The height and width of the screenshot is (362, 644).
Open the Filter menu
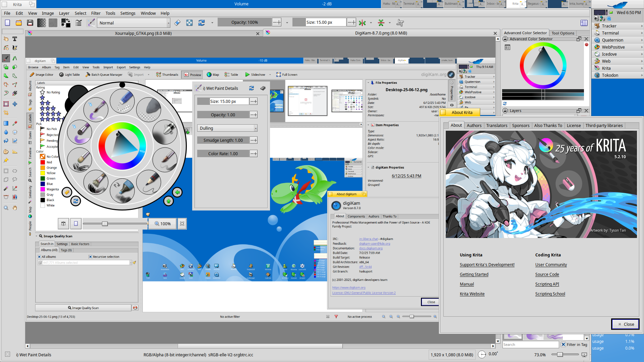point(96,13)
